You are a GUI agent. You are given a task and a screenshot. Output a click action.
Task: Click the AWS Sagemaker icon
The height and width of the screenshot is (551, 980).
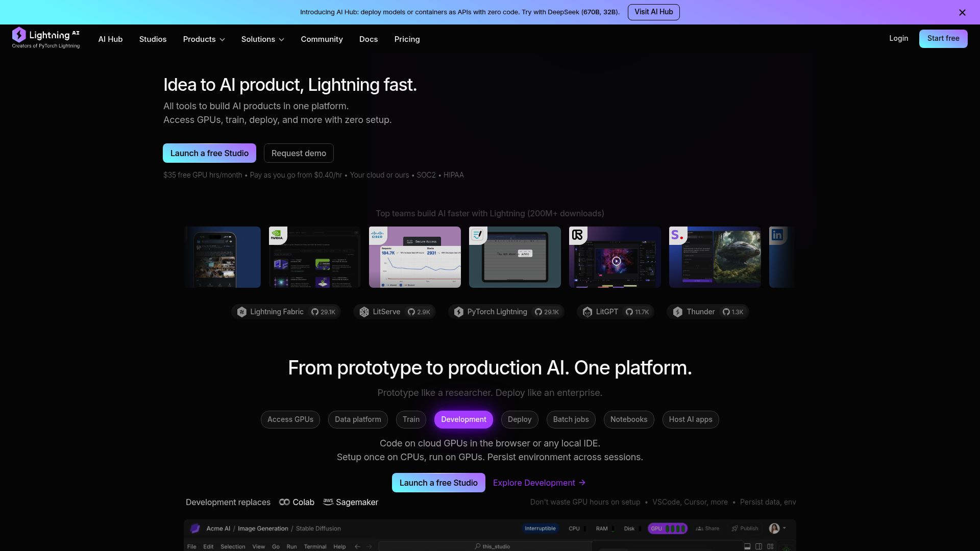[x=328, y=502]
